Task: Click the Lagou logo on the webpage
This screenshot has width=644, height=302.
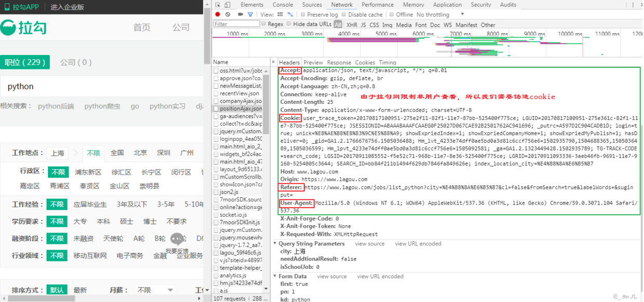Action: (x=24, y=28)
